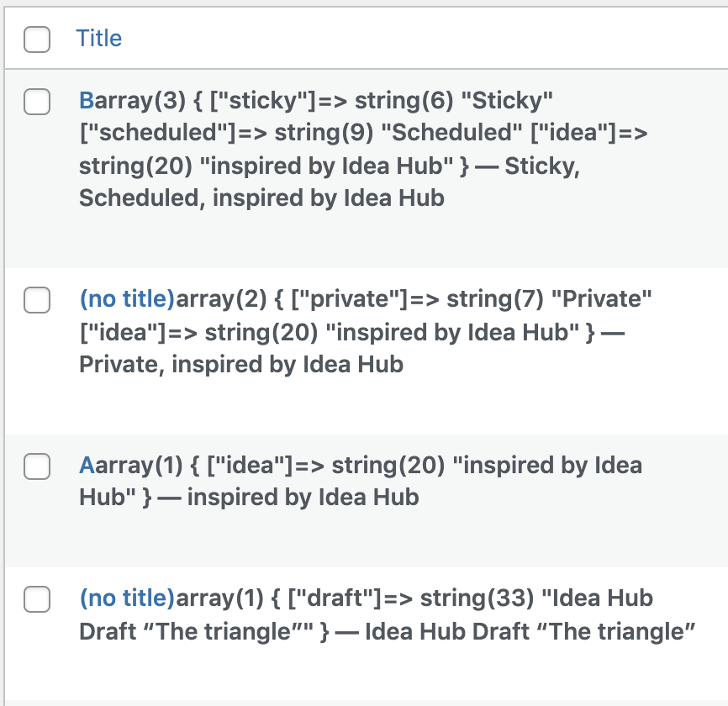Click the second (no title) link

(127, 598)
